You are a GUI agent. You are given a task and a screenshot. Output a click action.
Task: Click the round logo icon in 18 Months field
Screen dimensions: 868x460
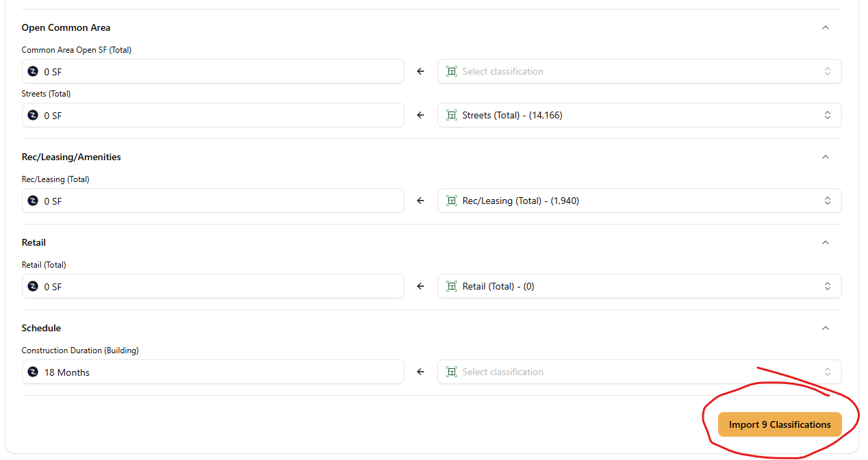[x=33, y=372]
